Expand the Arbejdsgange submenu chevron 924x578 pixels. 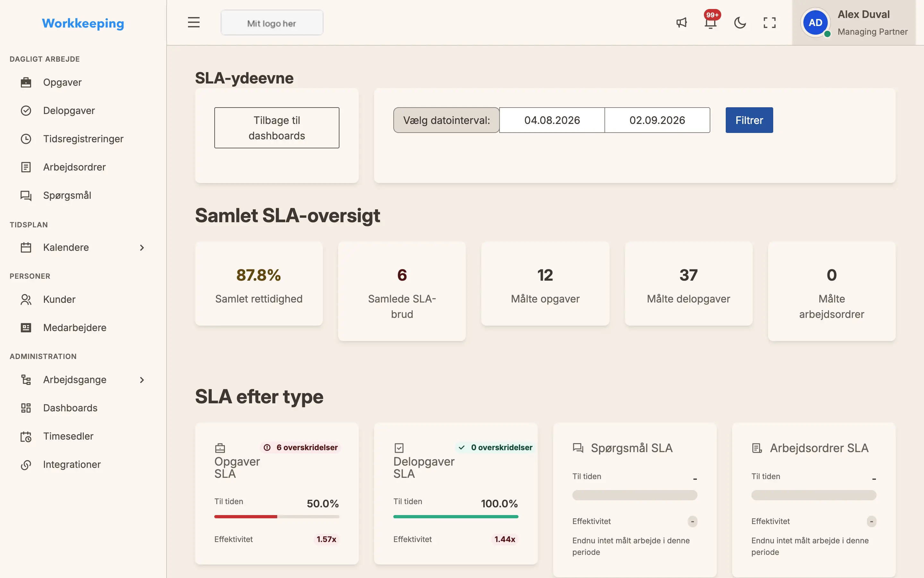coord(142,380)
